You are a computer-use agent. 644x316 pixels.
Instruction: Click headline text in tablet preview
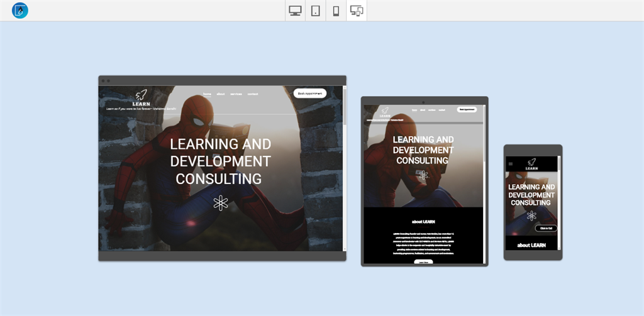coord(423,150)
